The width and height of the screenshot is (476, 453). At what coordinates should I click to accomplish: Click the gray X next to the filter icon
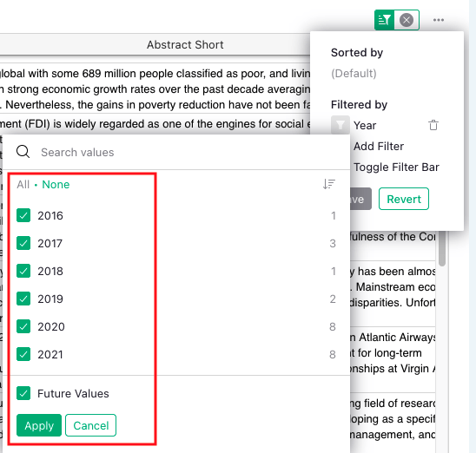[407, 20]
